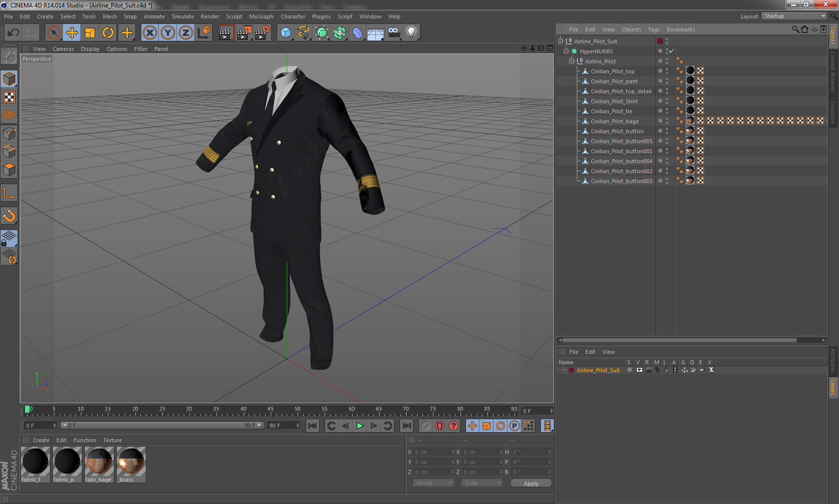The height and width of the screenshot is (504, 839).
Task: Select the brass material swatch
Action: pyautogui.click(x=131, y=465)
